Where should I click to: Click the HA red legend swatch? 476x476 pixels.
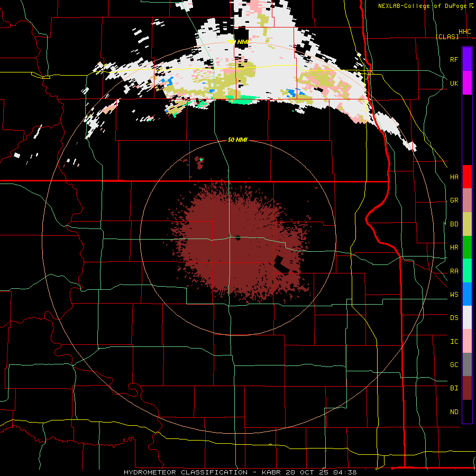point(467,177)
